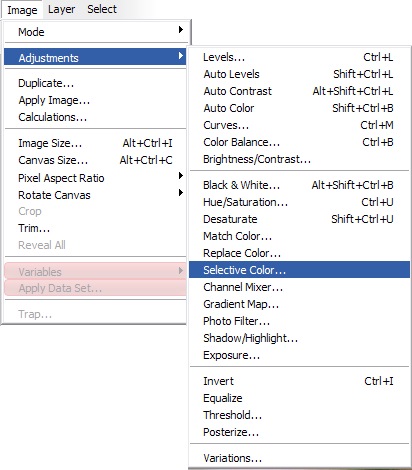The image size is (412, 470).
Task: Apply Desaturate to the image
Action: (x=299, y=219)
